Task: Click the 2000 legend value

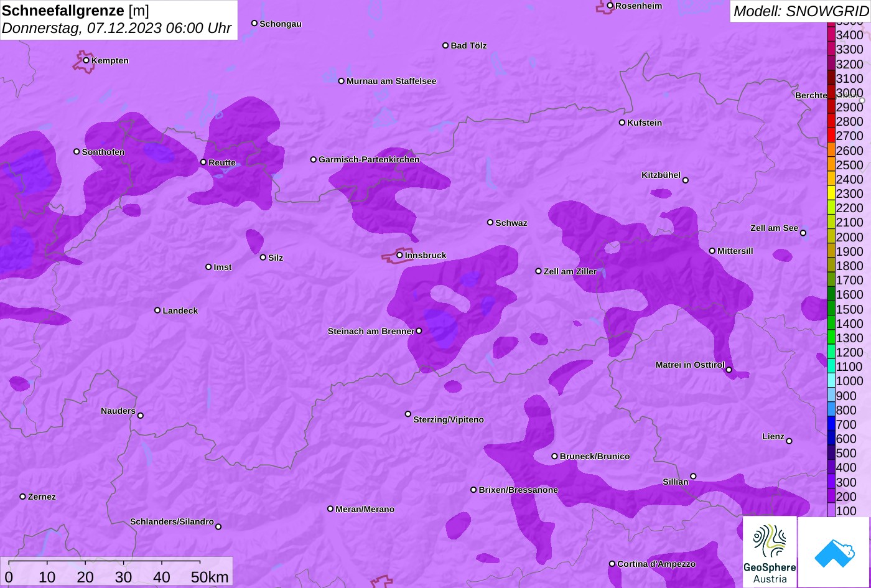Action: pos(849,236)
